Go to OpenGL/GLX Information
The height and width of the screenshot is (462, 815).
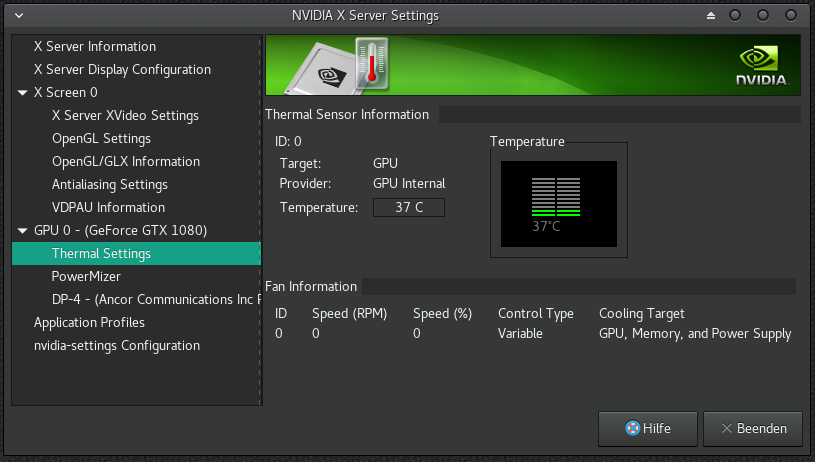click(x=126, y=161)
